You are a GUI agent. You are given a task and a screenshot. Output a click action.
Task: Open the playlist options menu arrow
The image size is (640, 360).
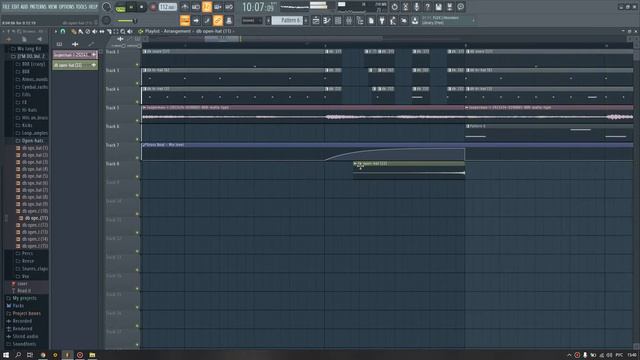pyautogui.click(x=56, y=31)
